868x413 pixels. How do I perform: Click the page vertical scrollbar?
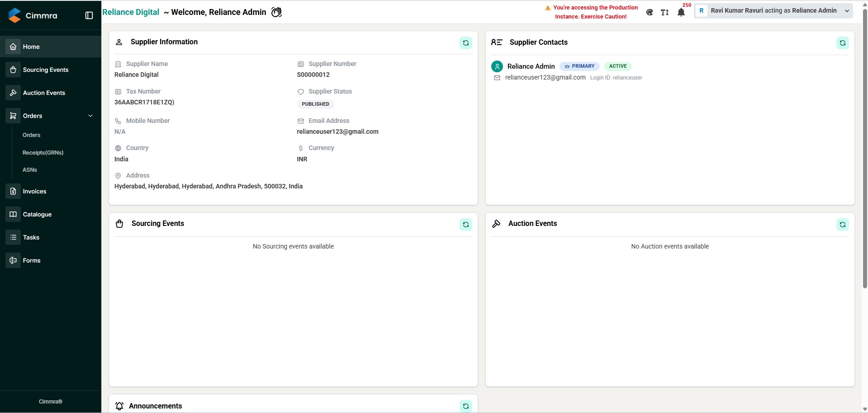[x=865, y=149]
